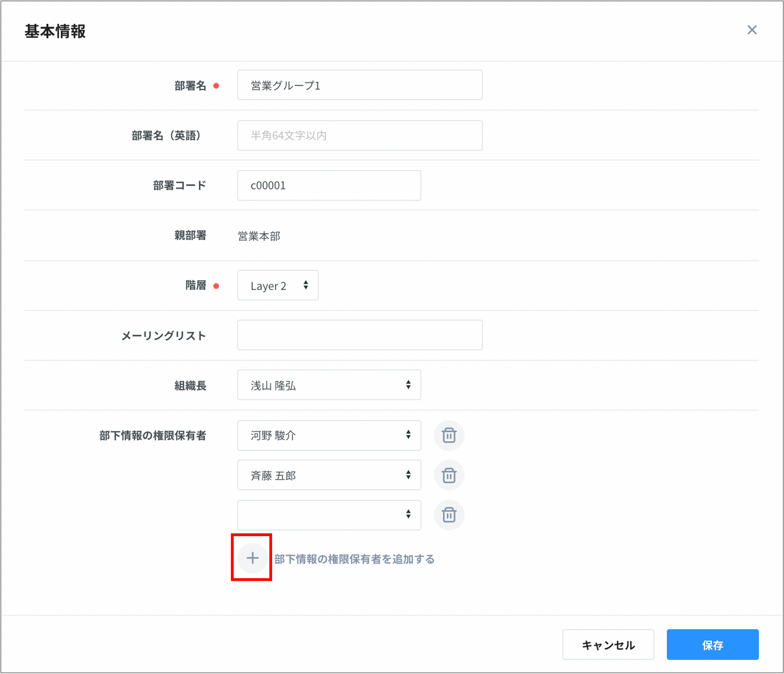The width and height of the screenshot is (784, 674).
Task: Delete the 河野 駿介 permission holder row
Action: tap(449, 435)
